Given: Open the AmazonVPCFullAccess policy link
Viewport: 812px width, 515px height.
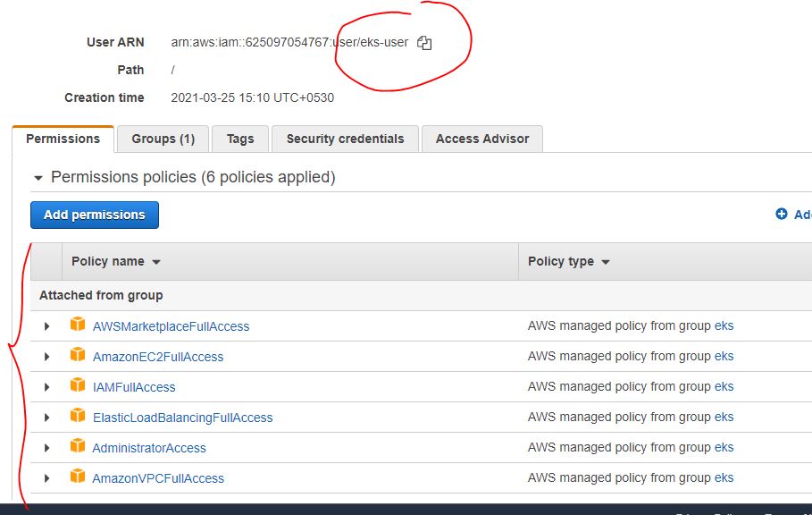Looking at the screenshot, I should click(158, 478).
